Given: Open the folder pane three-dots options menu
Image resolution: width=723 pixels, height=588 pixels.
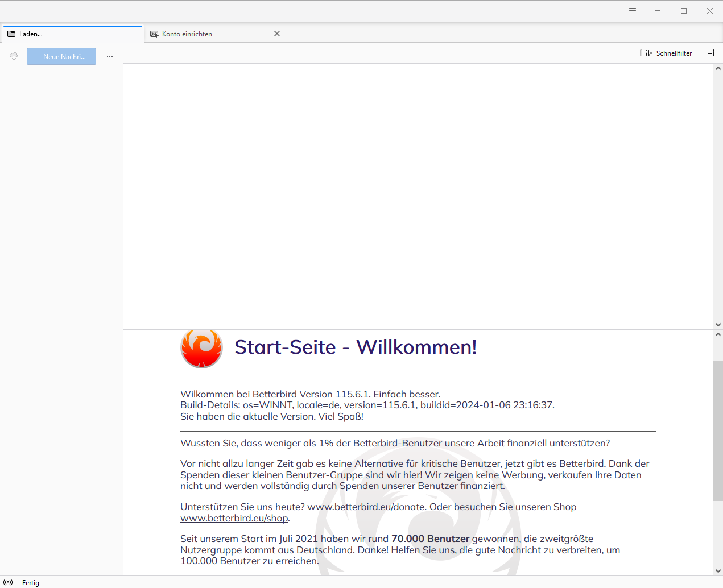Looking at the screenshot, I should 110,56.
